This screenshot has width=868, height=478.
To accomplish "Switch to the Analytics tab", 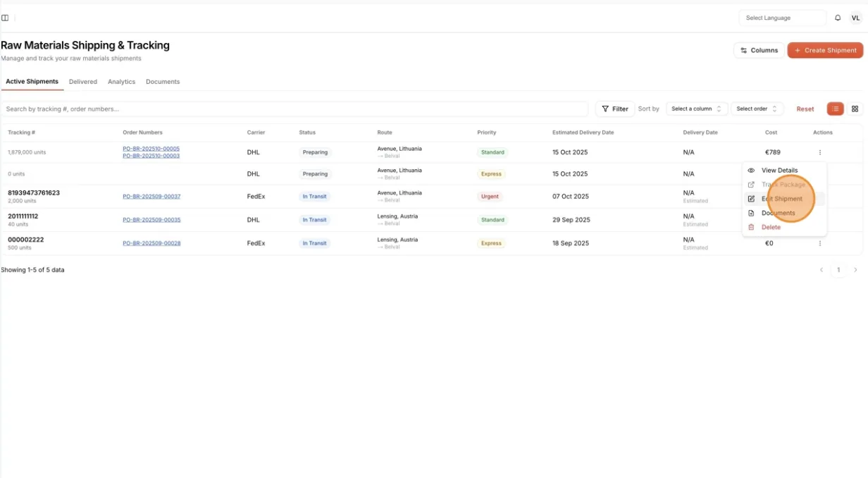I will coord(121,82).
